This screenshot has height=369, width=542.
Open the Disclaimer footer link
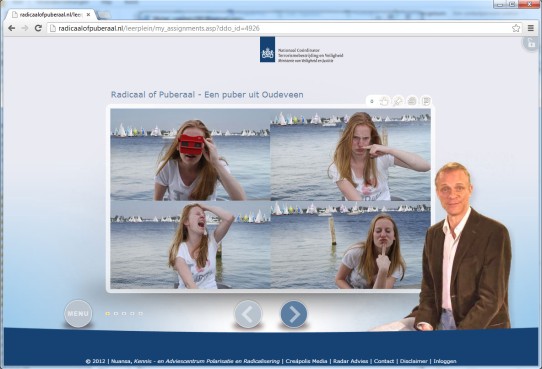[x=413, y=361]
